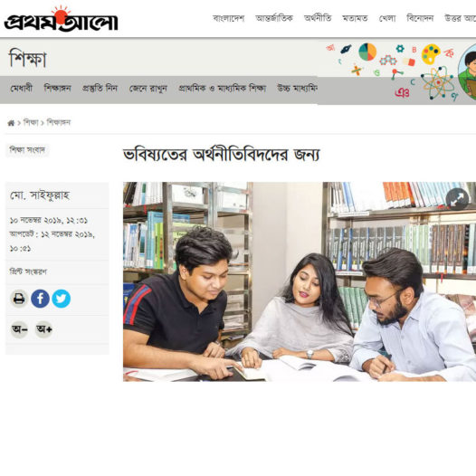
Task: Open প্রাথমিক ও মাধ্যমিক শিক্ষা tab
Action: [x=223, y=89]
